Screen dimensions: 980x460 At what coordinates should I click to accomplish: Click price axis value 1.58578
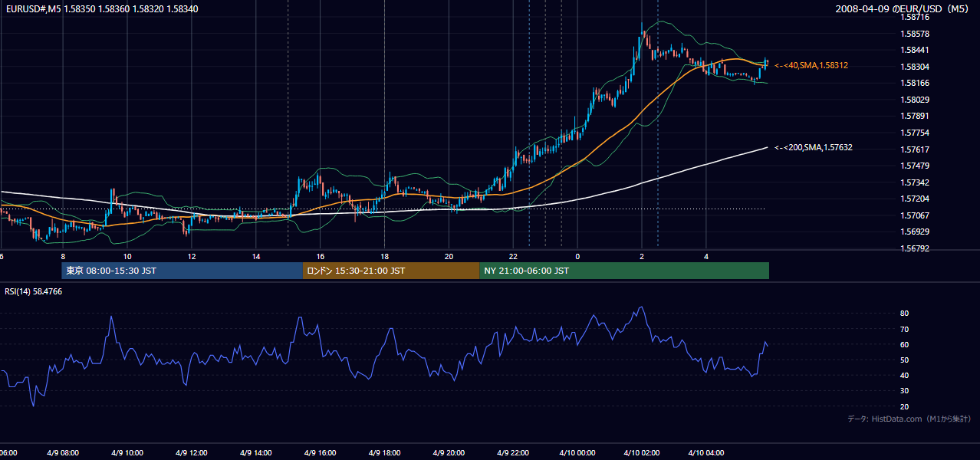pos(916,34)
